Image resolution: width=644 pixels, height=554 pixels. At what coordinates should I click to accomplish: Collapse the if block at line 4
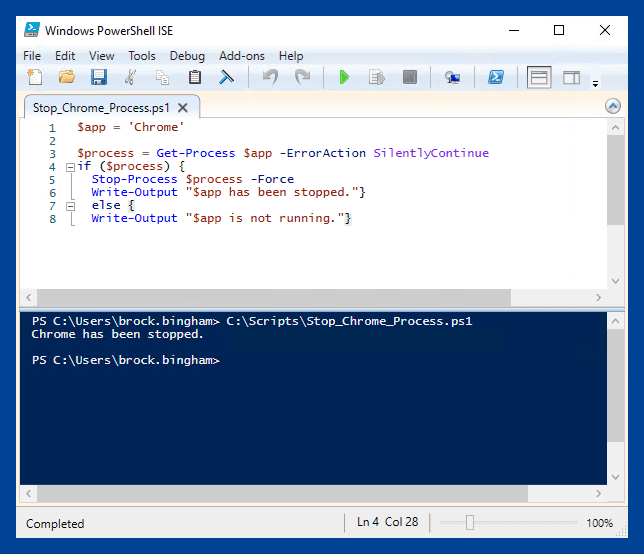(x=70, y=167)
